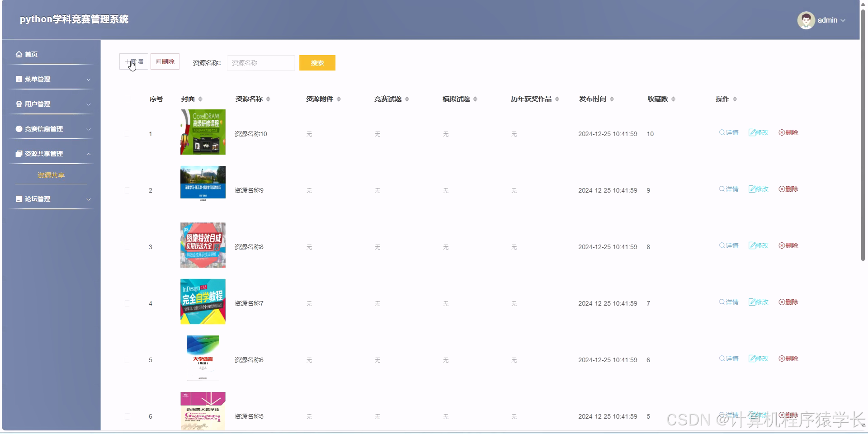Sort by the 发布时间 column arrows
This screenshot has height=434, width=868.
[612, 99]
